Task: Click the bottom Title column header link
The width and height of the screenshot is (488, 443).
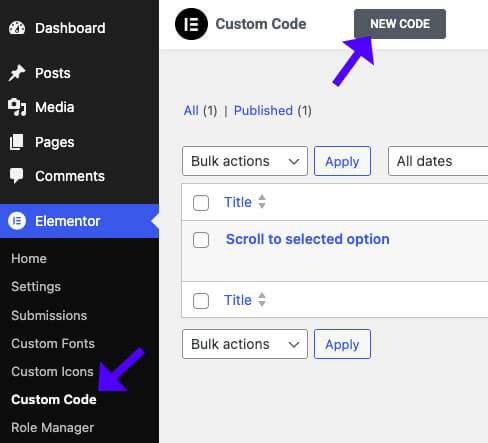Action: [x=238, y=300]
